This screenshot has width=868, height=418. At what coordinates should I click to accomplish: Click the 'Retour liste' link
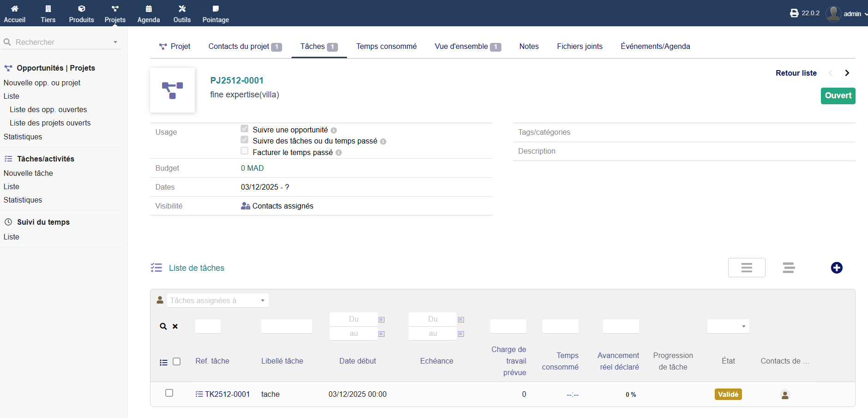pos(796,73)
